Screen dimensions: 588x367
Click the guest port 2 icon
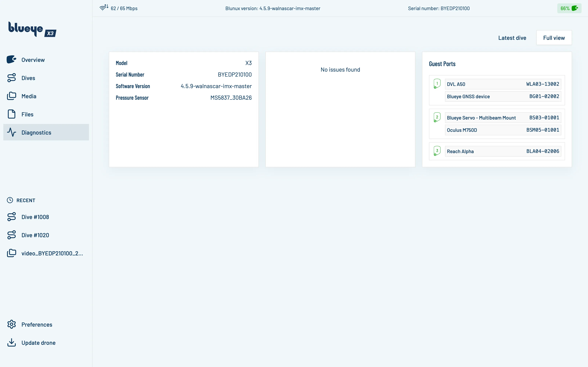pos(437,117)
